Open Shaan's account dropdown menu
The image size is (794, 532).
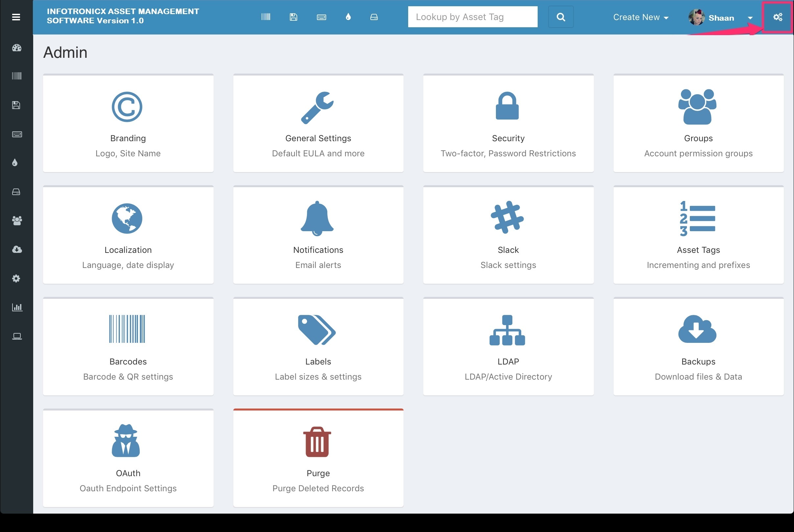pos(749,18)
